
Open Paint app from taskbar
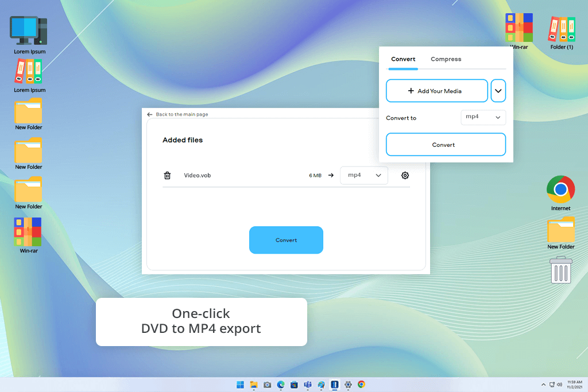[322, 385]
